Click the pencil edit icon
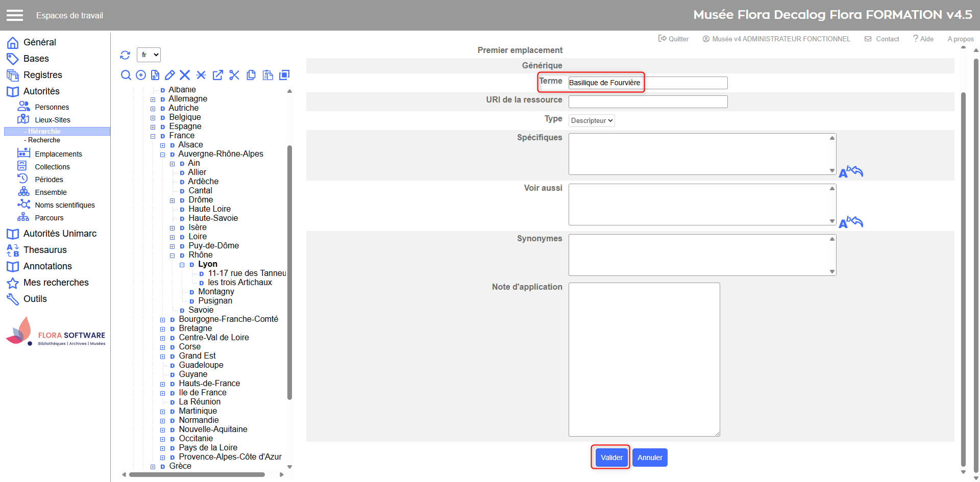 point(170,75)
